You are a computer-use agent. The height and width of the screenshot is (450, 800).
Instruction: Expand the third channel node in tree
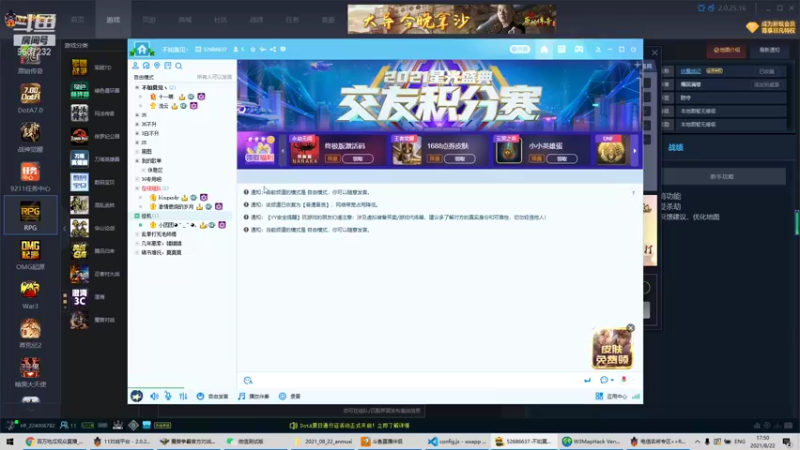click(x=137, y=124)
